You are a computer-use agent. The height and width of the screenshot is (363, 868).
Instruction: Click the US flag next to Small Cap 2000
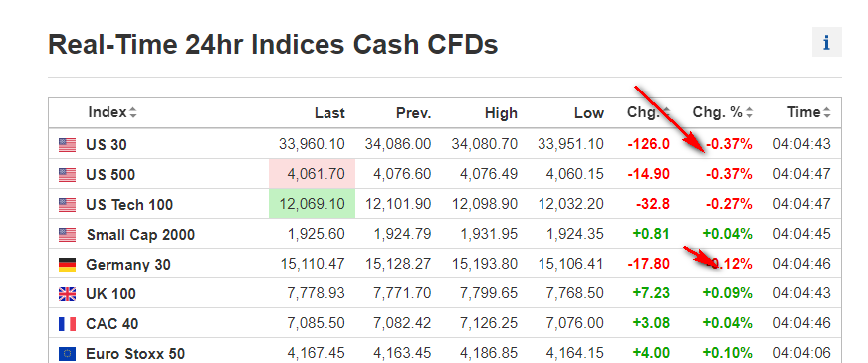67,235
